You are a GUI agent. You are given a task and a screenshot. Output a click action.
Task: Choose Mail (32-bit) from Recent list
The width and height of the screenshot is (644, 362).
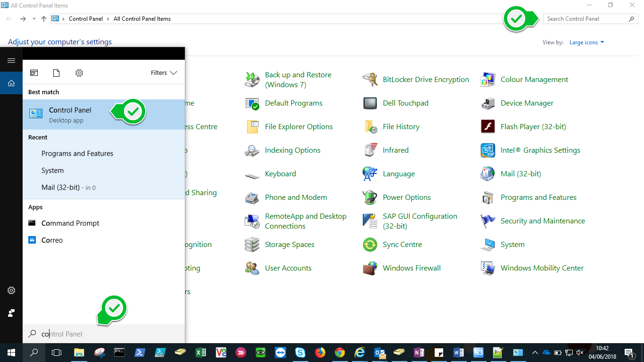104,188
